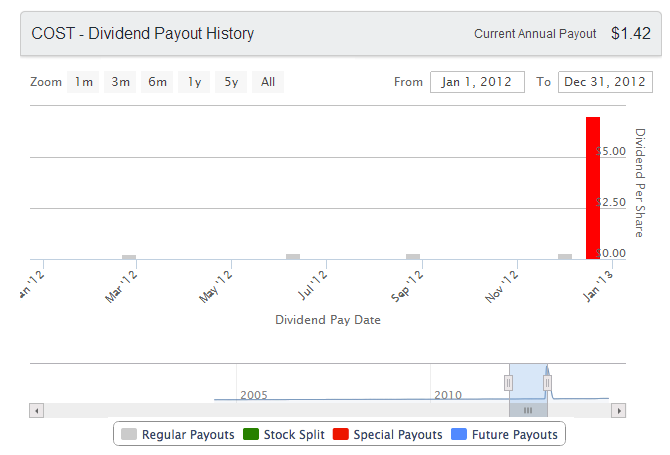Click the Dividend Per Share axis title
Viewport: 670px width, 455px height.
[640, 183]
